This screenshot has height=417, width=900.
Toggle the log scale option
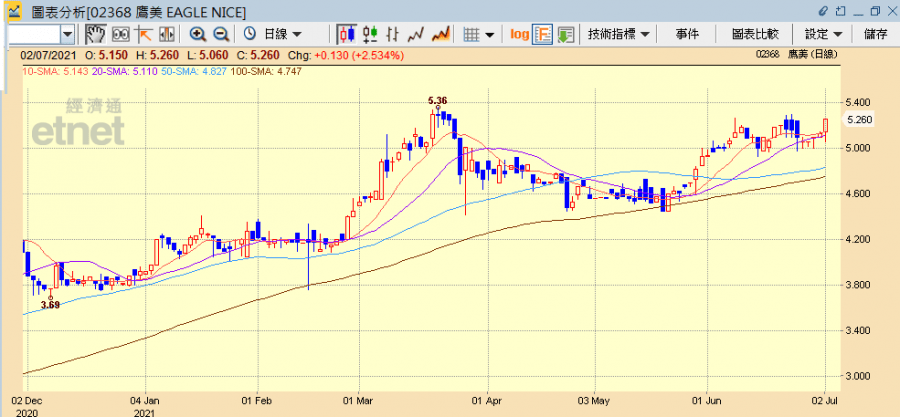519,34
